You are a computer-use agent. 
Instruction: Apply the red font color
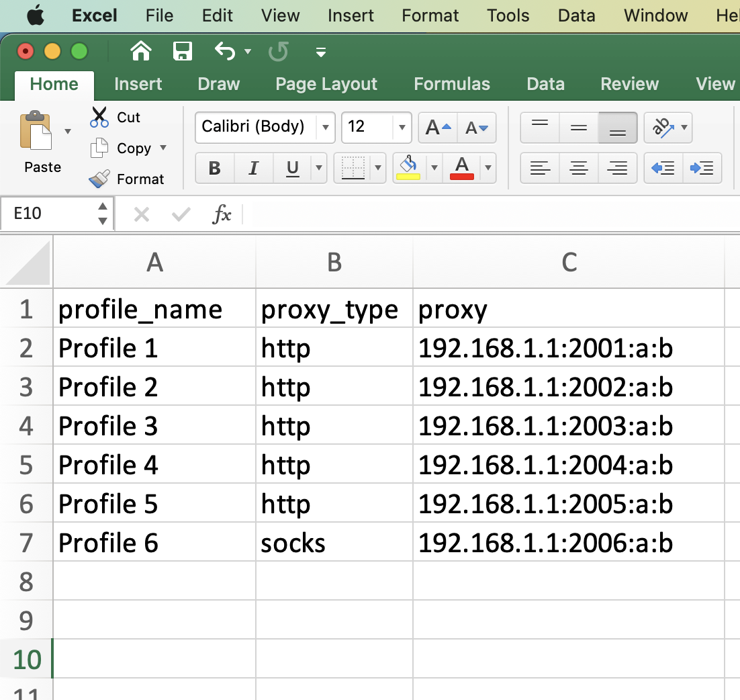tap(462, 167)
